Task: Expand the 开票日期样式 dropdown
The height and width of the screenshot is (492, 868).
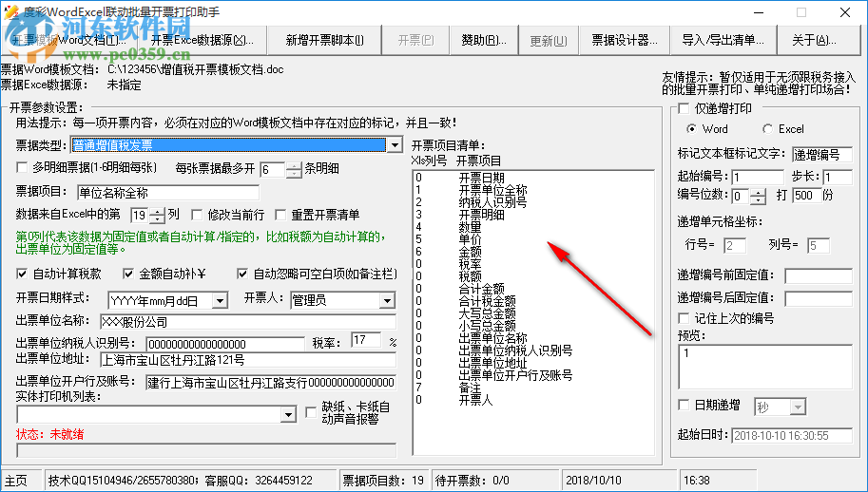Action: click(220, 301)
